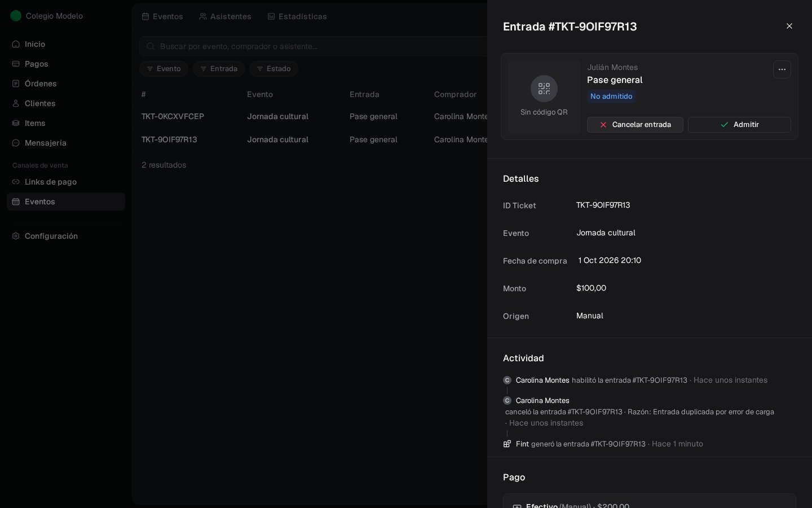Cancel the ticket with Cancelar entrada
Screen dimensions: 812x508
pos(635,125)
